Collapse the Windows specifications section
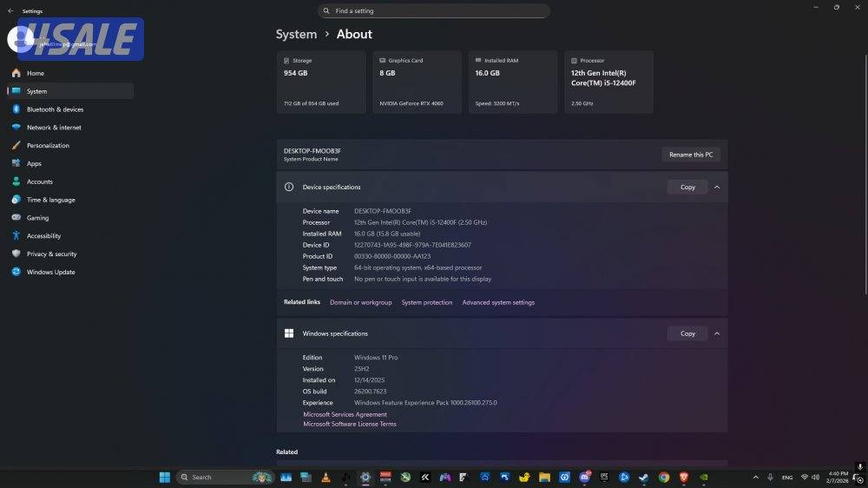868x488 pixels. pos(717,333)
